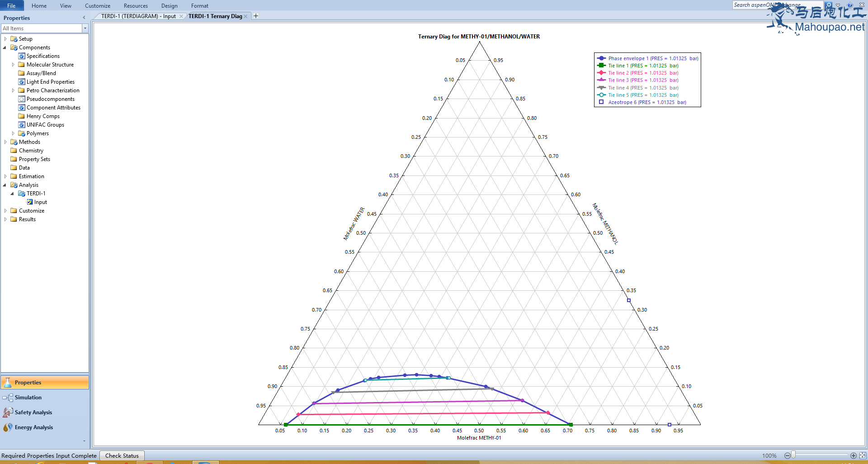Click the ribbon collapse arrow icon
Viewport: 868px width, 464px height.
(839, 5)
